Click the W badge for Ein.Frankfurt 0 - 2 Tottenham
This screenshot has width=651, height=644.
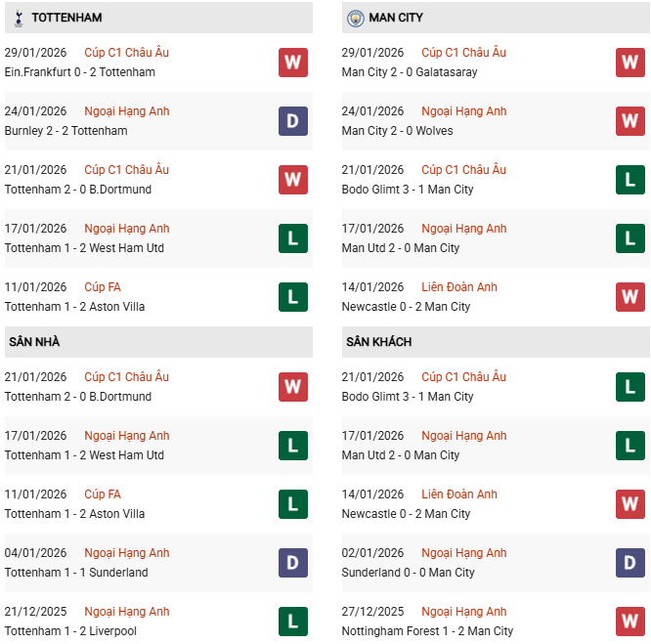pos(292,63)
